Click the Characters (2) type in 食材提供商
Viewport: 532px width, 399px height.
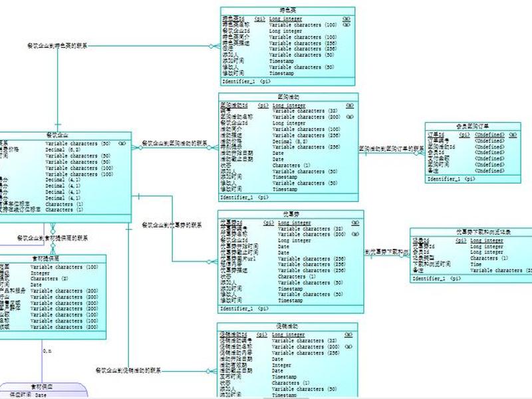point(49,279)
